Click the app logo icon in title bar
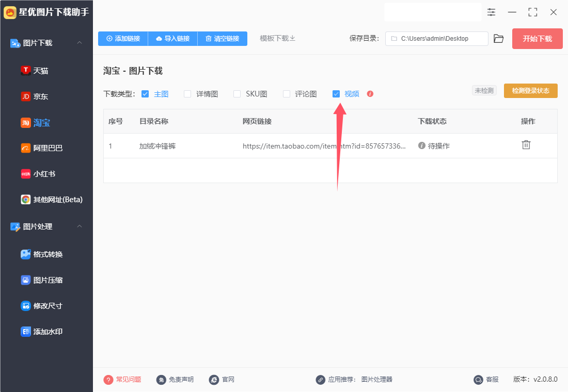 (x=10, y=12)
